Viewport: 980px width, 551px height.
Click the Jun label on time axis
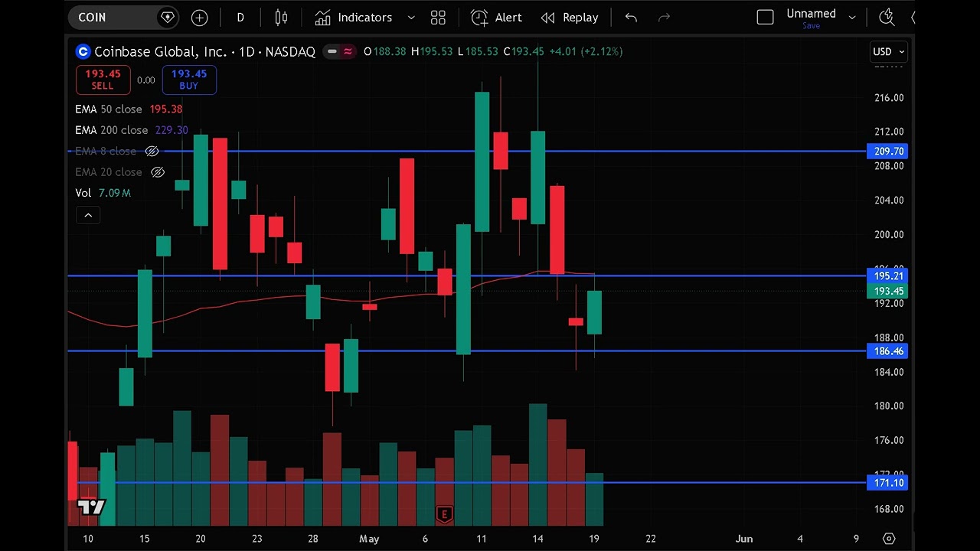click(x=744, y=539)
